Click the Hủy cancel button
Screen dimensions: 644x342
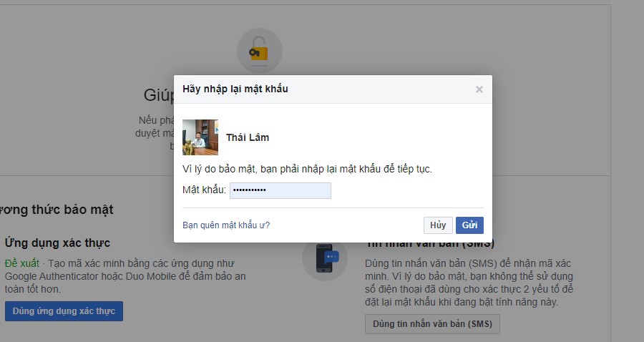tap(438, 225)
